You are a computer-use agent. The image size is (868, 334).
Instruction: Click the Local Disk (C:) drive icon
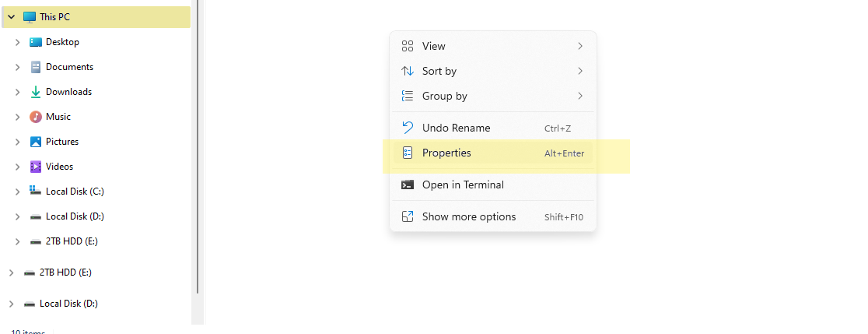36,191
